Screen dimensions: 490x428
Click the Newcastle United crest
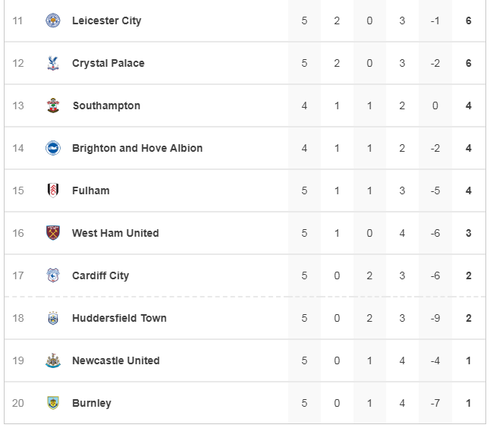coord(53,360)
